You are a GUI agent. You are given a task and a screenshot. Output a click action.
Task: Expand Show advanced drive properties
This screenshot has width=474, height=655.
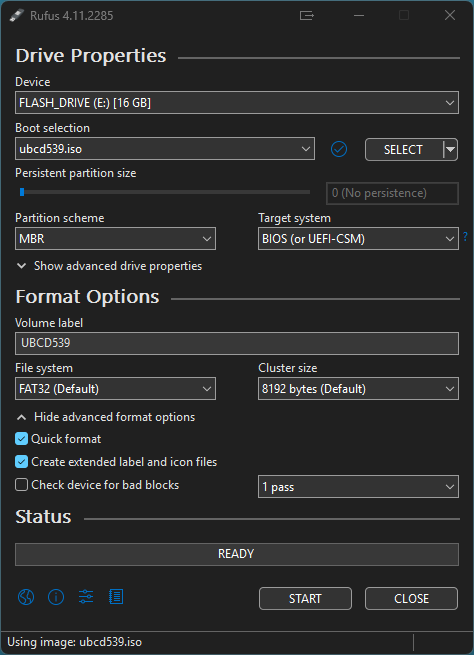point(109,266)
